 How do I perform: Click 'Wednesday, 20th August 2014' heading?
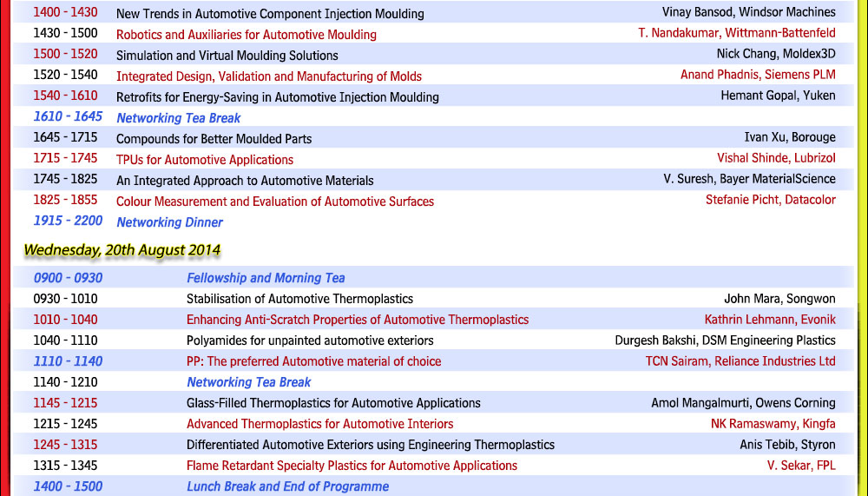pos(122,250)
